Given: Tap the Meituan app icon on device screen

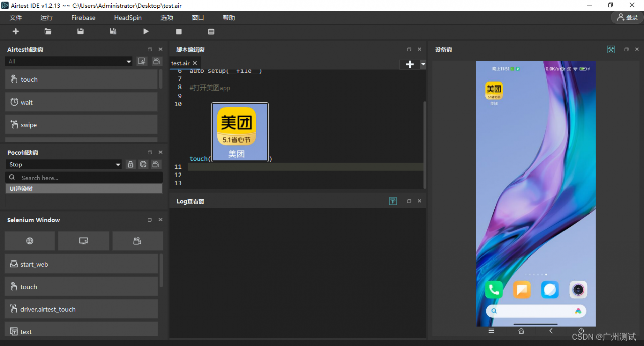Looking at the screenshot, I should click(494, 91).
